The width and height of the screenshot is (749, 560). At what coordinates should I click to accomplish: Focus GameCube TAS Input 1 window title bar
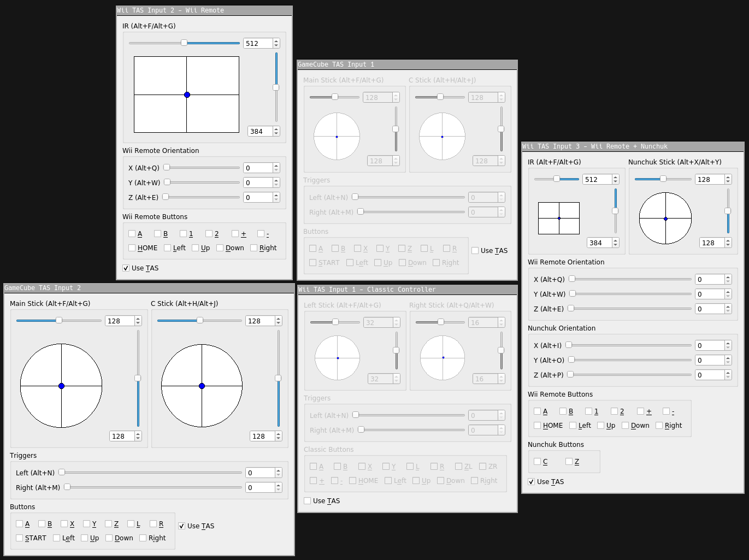[407, 64]
